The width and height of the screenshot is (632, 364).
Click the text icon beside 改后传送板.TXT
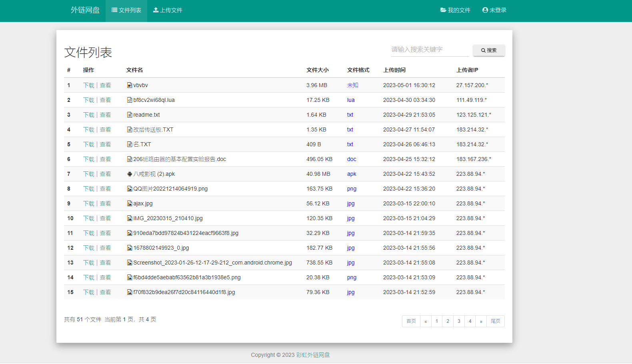130,130
